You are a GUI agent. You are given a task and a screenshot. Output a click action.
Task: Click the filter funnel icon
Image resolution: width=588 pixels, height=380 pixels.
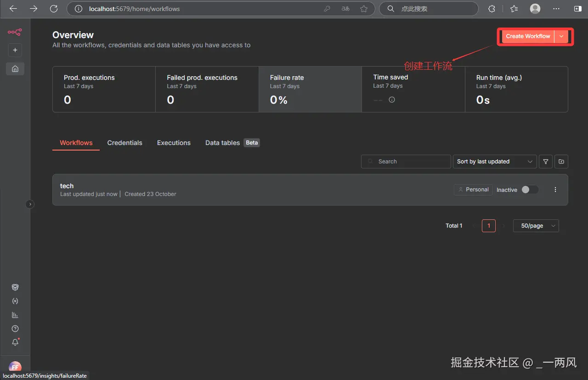546,162
